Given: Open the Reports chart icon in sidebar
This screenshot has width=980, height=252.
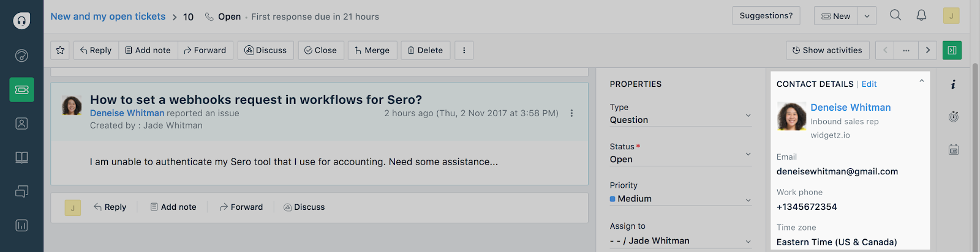Looking at the screenshot, I should click(21, 226).
